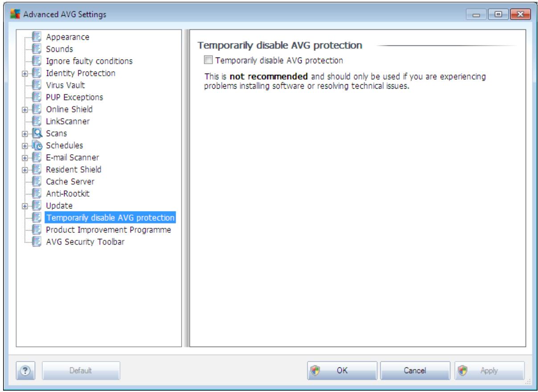This screenshot has height=392, width=538.
Task: Click the Identity Protection item icon
Action: (37, 73)
